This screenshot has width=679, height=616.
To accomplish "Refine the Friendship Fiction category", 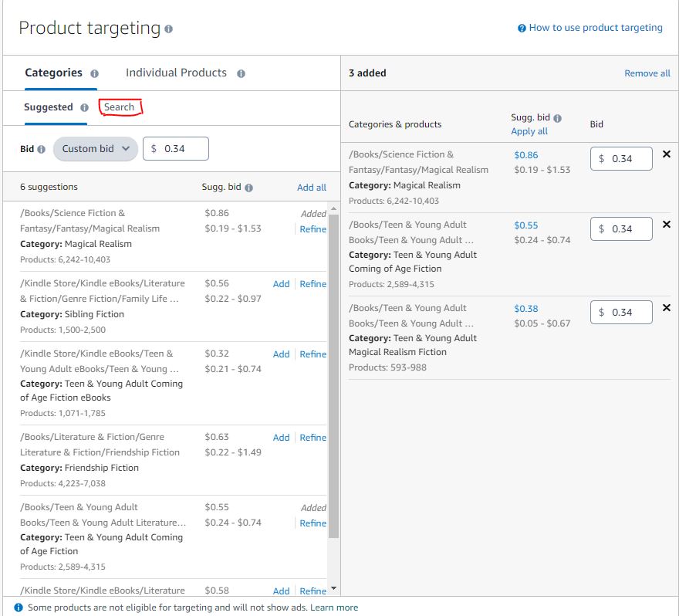I will pos(312,438).
